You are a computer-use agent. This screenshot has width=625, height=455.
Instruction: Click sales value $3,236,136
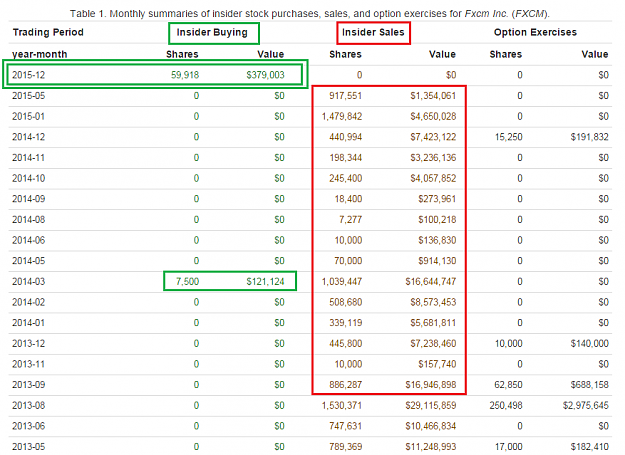(x=433, y=158)
